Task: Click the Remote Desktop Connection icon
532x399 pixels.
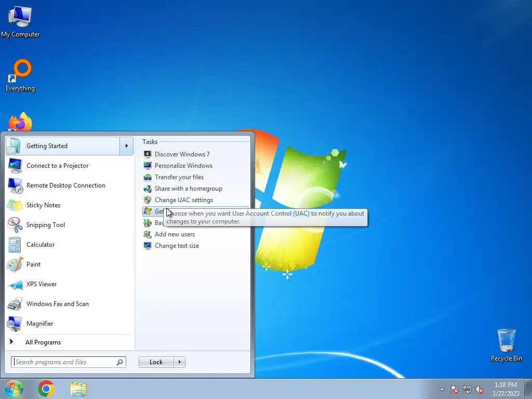Action: click(x=15, y=185)
